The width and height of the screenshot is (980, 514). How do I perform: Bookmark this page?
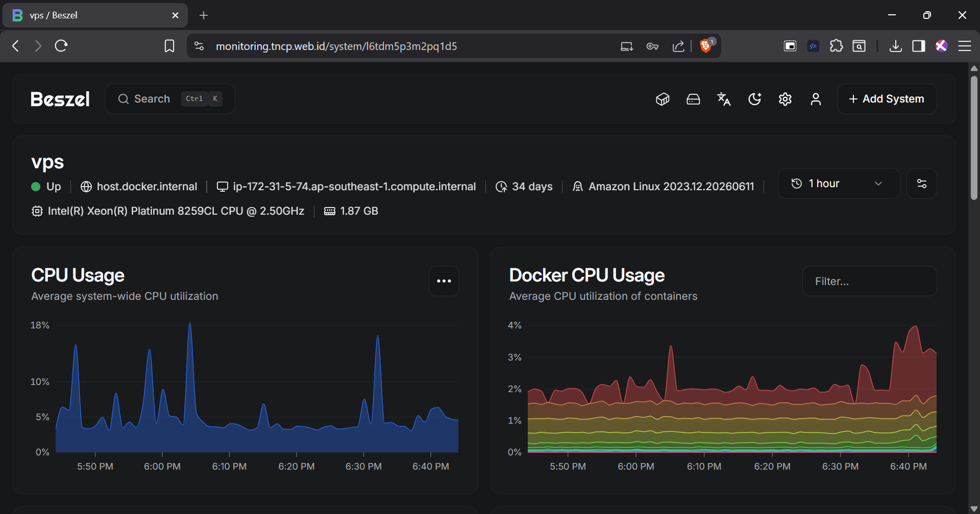[169, 46]
